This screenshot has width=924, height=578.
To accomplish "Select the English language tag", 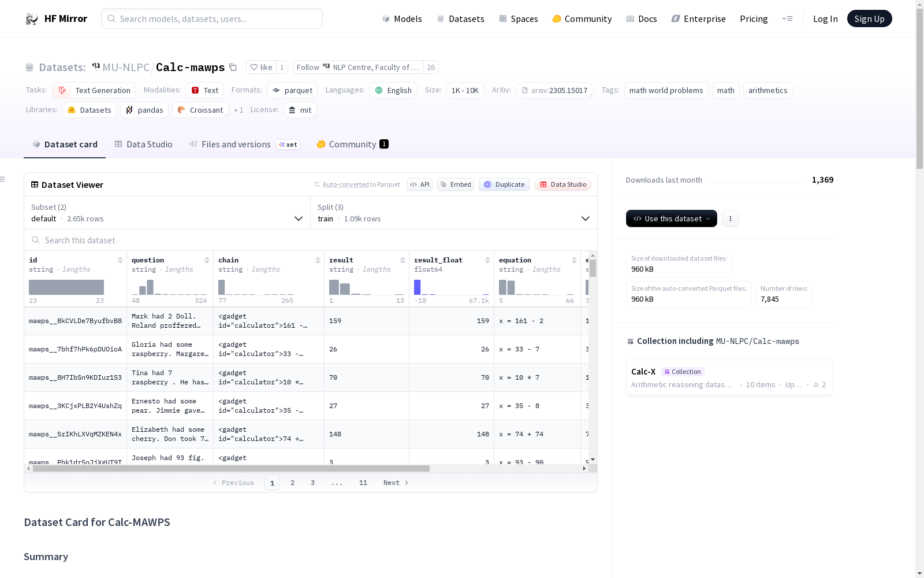I will tap(393, 90).
